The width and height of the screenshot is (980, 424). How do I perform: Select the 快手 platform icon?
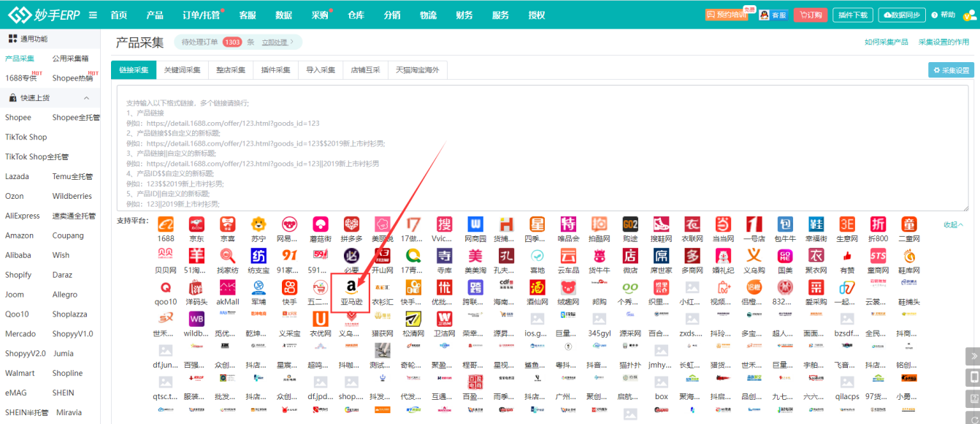(x=290, y=287)
